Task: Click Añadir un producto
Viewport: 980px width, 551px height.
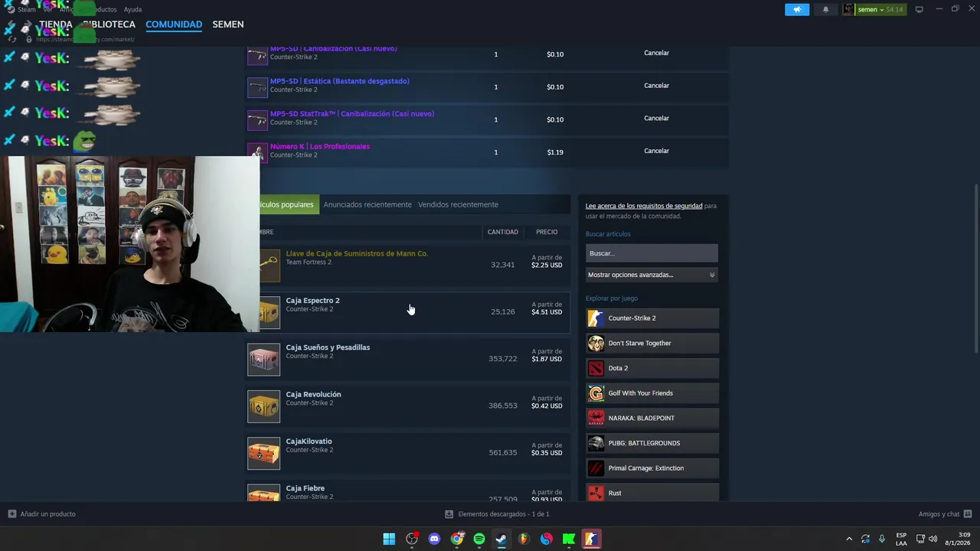Action: point(42,514)
